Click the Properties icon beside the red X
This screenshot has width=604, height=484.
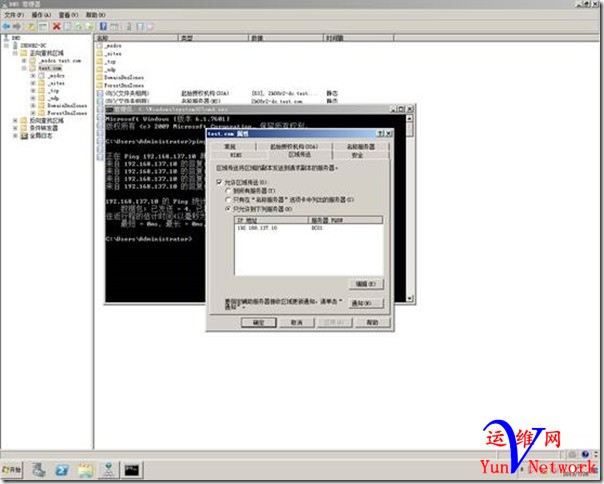(x=68, y=26)
